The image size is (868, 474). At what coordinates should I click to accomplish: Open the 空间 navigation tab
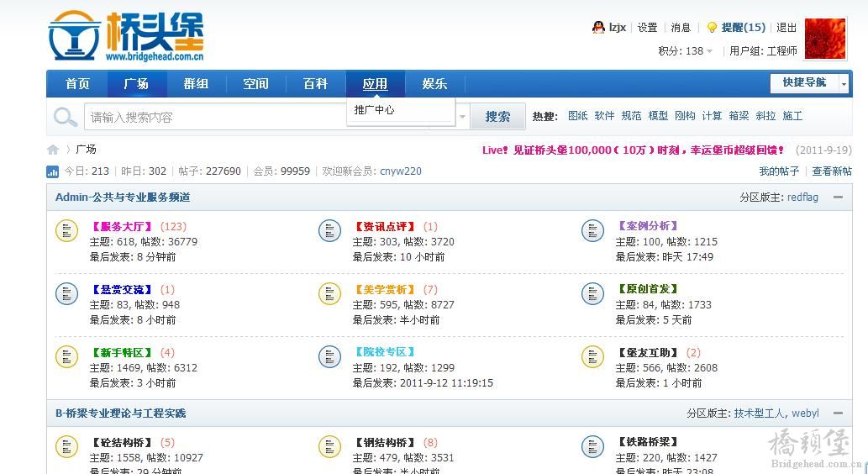tap(255, 83)
